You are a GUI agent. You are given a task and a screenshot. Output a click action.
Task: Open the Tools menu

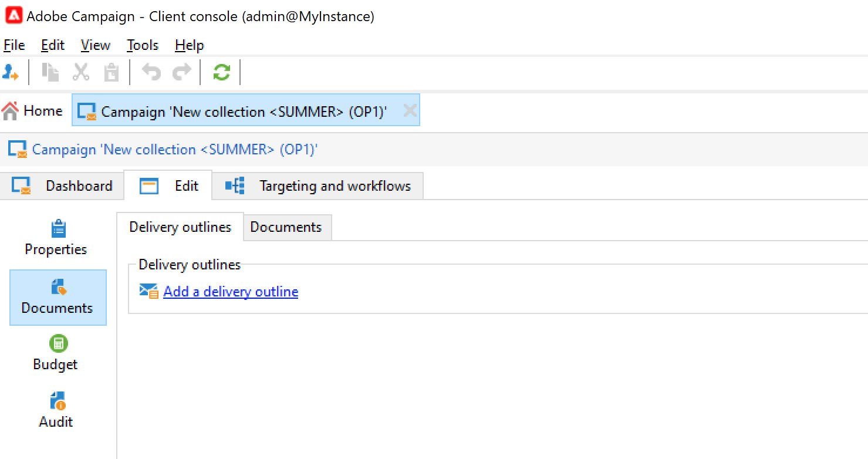143,45
